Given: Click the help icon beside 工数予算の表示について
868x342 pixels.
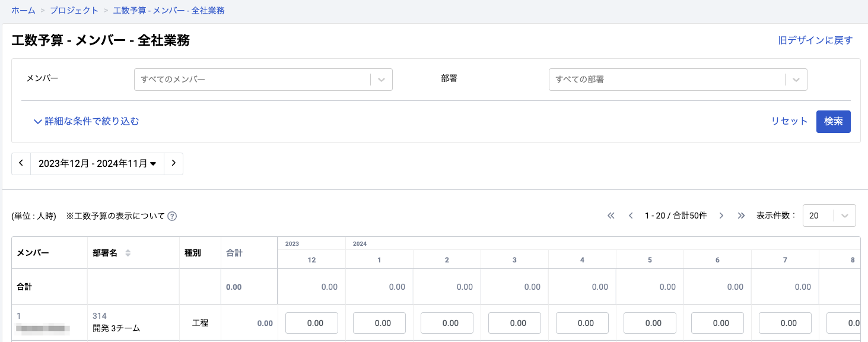Looking at the screenshot, I should point(172,216).
